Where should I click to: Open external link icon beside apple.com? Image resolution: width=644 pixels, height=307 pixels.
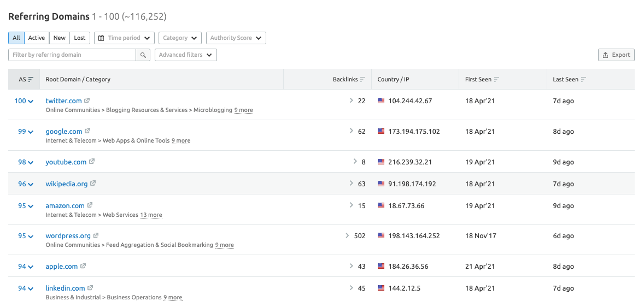click(83, 266)
